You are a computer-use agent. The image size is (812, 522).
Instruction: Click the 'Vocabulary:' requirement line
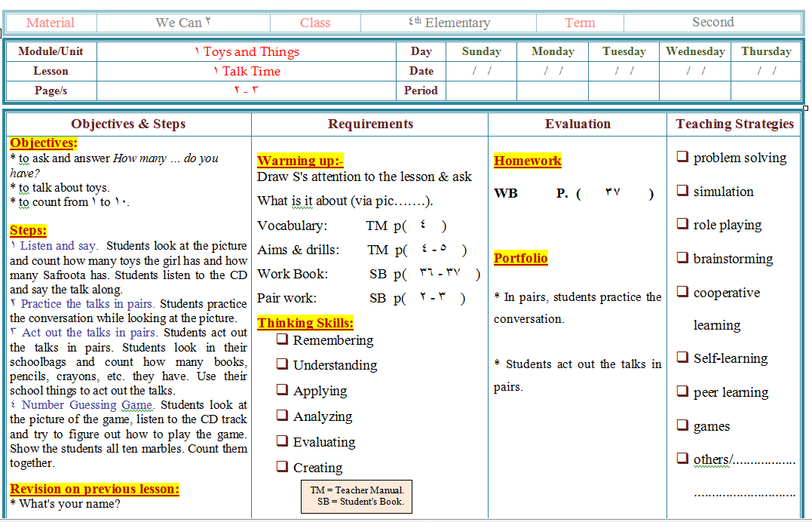coord(352,226)
